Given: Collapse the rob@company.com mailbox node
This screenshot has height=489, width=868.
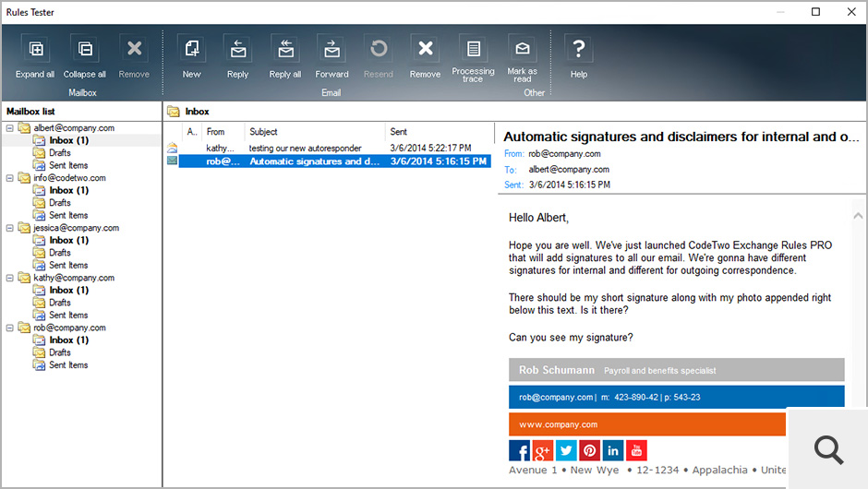Looking at the screenshot, I should point(10,328).
